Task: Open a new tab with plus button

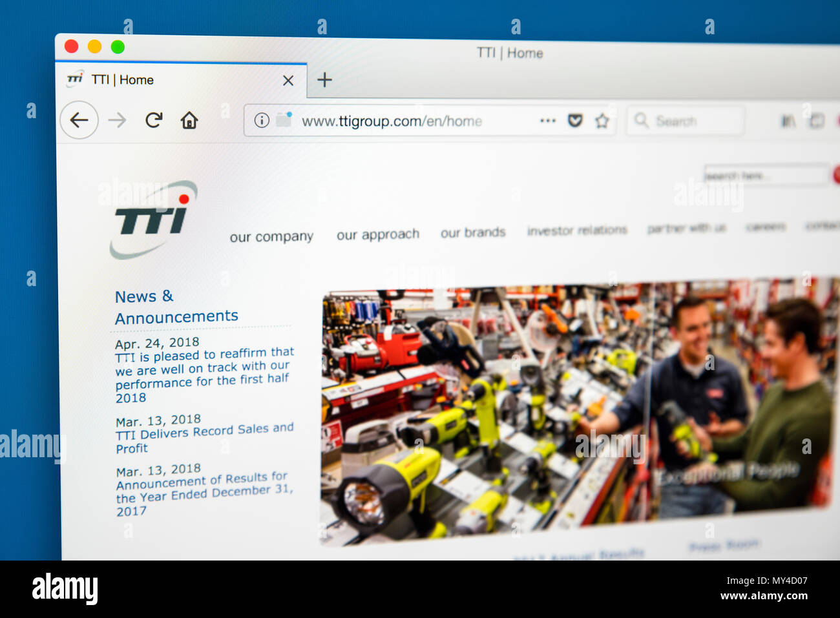Action: point(324,79)
